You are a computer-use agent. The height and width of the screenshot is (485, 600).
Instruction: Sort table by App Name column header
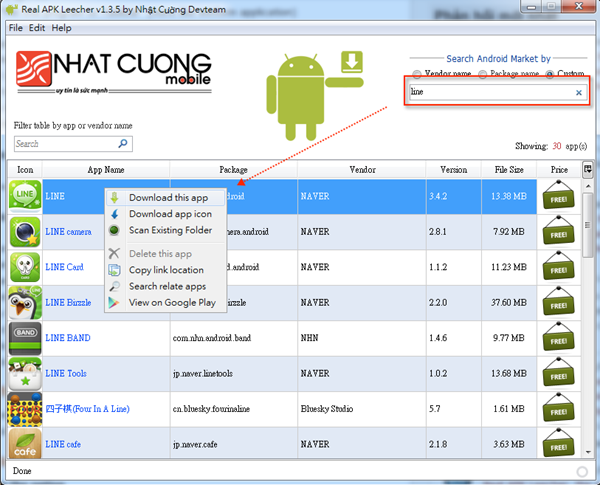(106, 170)
